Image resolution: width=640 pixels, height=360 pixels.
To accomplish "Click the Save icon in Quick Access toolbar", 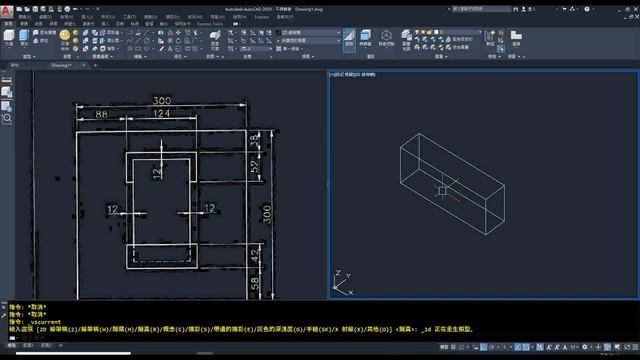I will [36, 9].
